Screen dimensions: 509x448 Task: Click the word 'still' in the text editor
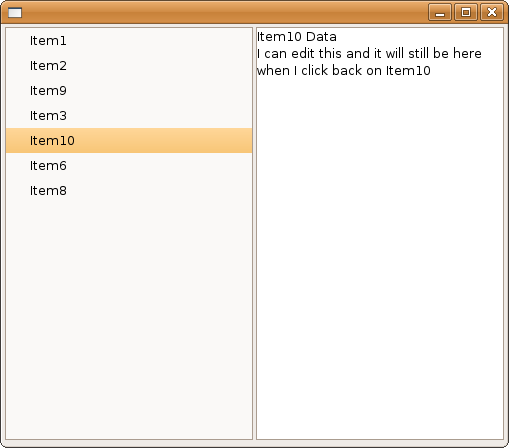419,53
